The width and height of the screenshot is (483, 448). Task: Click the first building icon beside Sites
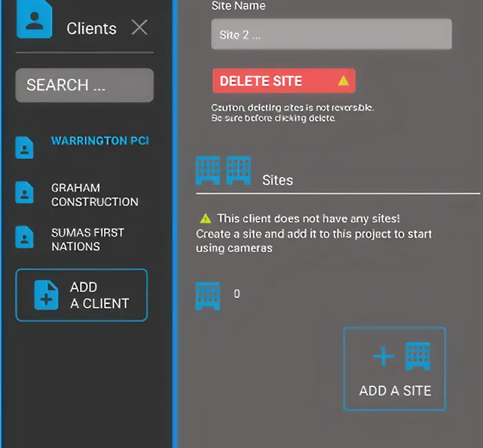208,170
